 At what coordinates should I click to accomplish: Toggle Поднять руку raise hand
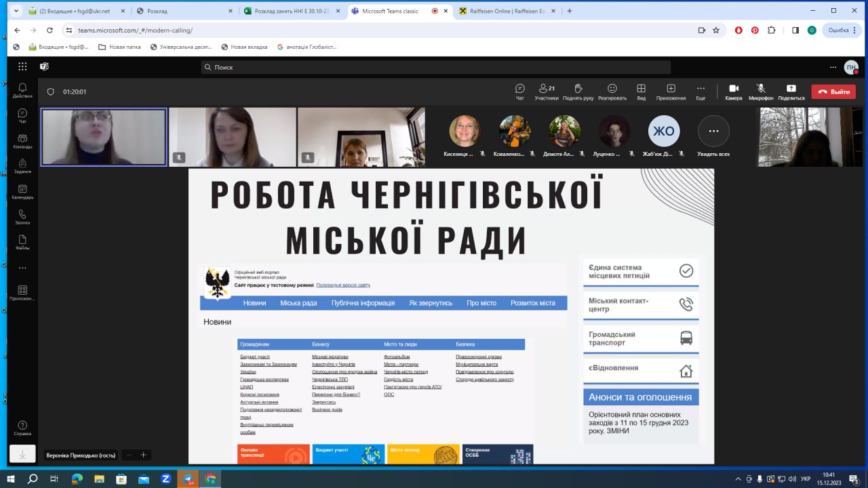pos(578,91)
